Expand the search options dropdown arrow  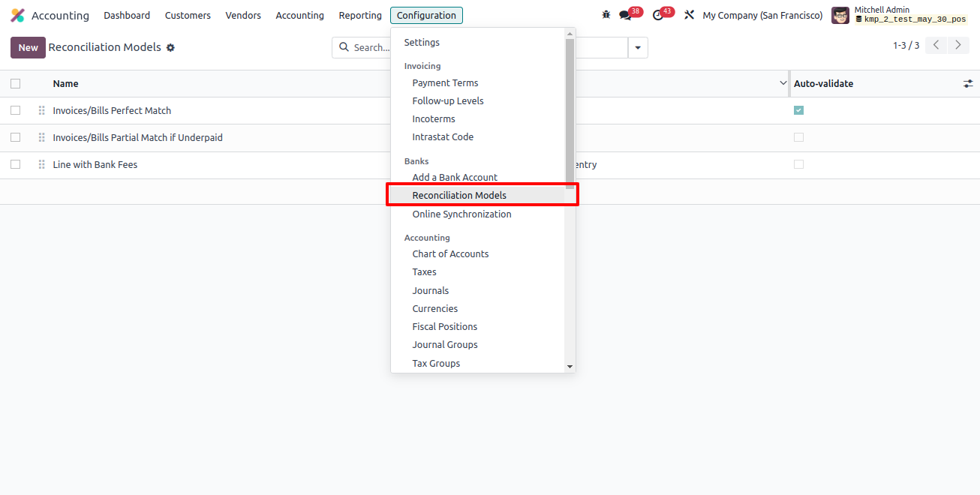[x=638, y=47]
